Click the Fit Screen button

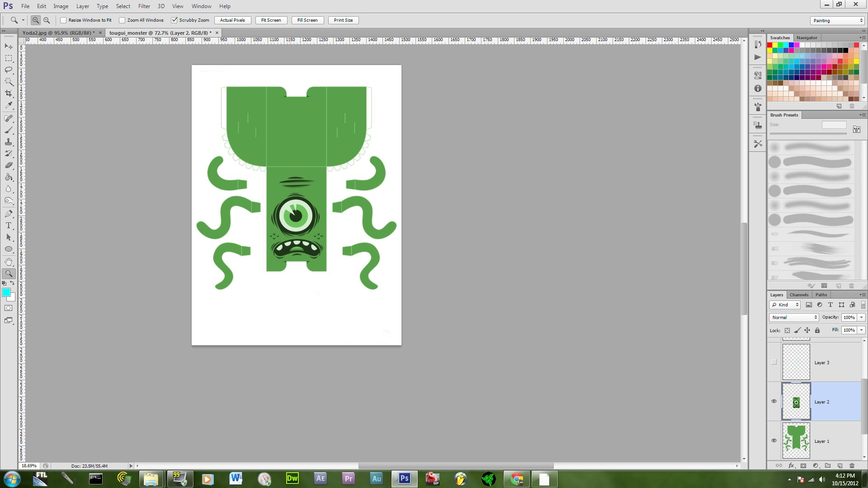[271, 20]
